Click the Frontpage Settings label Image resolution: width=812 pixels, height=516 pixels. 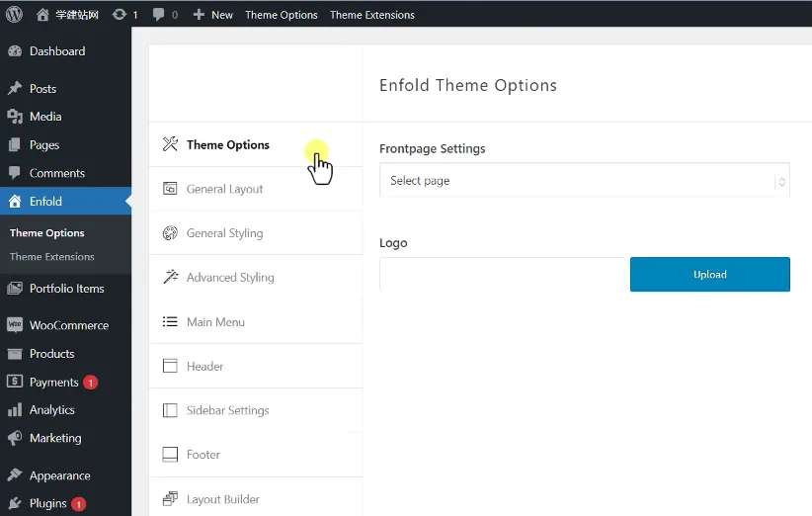pos(433,148)
